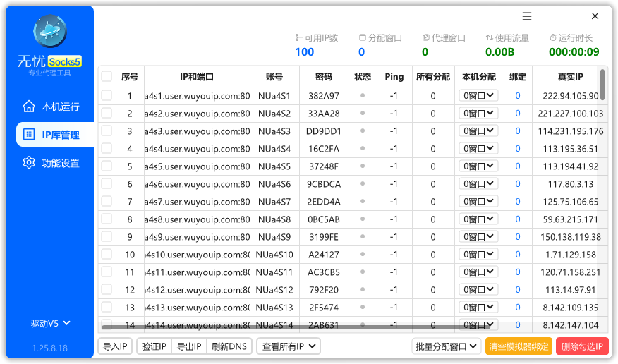618x364 pixels.
Task: Click the red 删除勾选IP button
Action: (x=583, y=346)
